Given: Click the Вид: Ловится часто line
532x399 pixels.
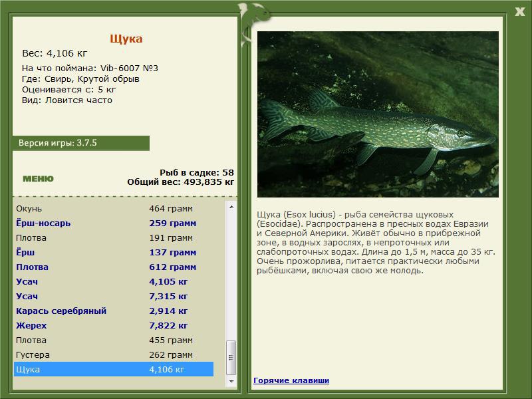Looking at the screenshot, I should click(x=67, y=100).
